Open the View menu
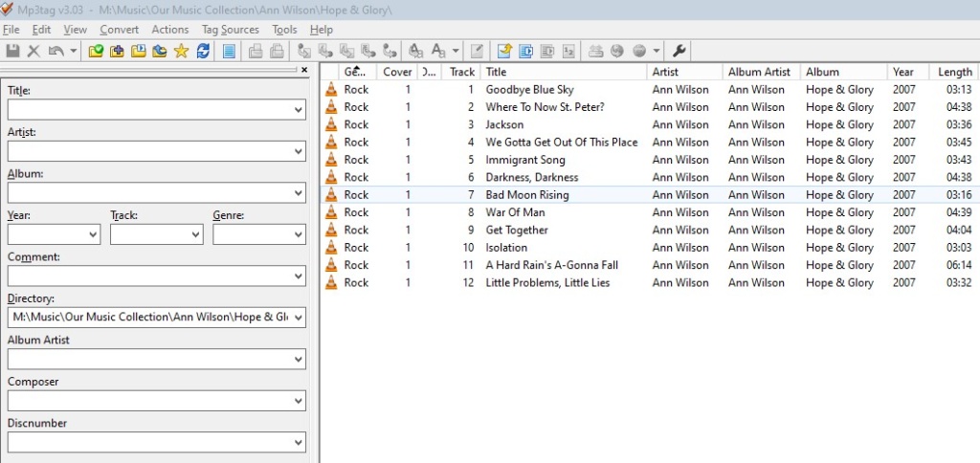Image resolution: width=980 pixels, height=463 pixels. (75, 30)
